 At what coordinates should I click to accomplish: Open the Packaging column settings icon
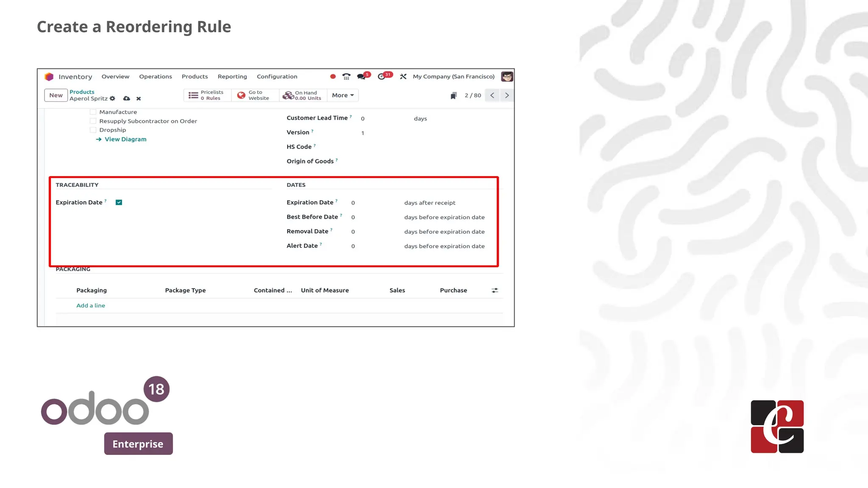pos(495,290)
